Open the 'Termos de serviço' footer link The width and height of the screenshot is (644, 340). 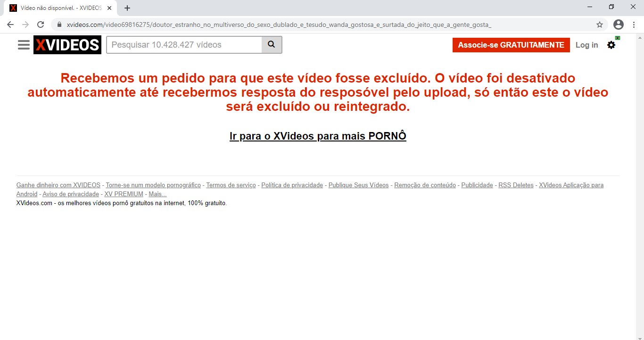click(x=231, y=185)
